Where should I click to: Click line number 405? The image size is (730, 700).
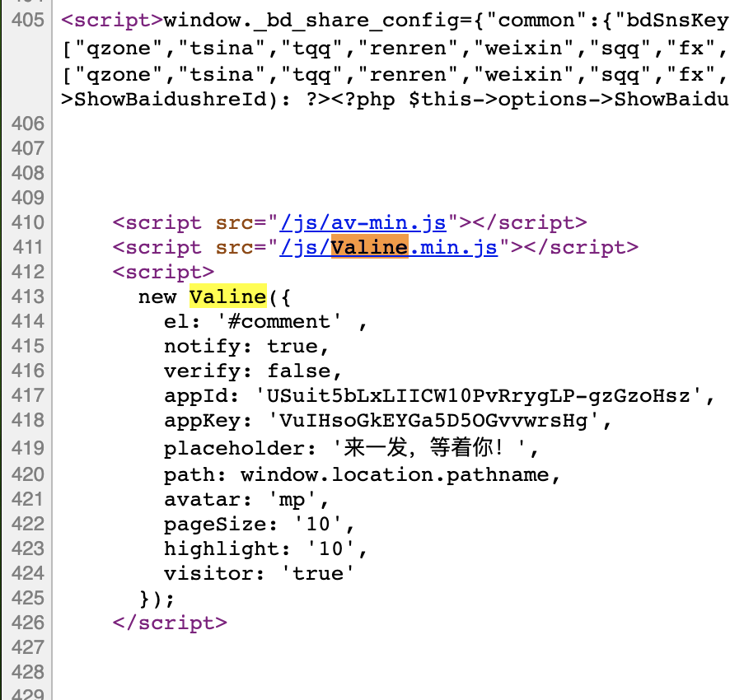tap(28, 20)
